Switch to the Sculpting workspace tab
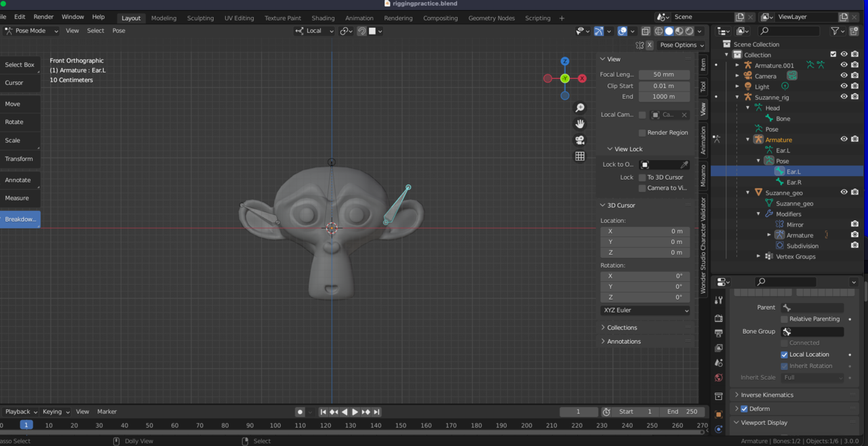This screenshot has height=446, width=868. point(200,18)
